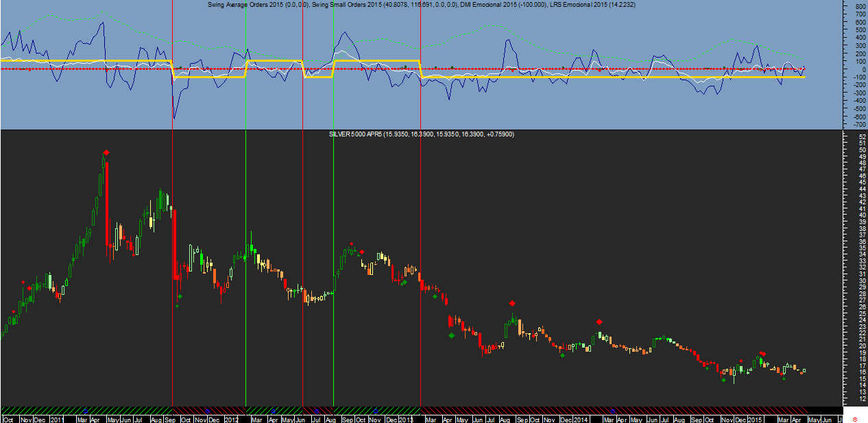Click the green diamond below the September 2011 low
868x423 pixels.
click(x=180, y=297)
